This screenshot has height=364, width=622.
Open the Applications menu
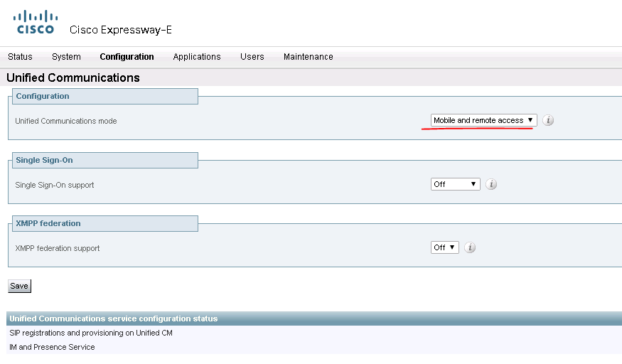coord(197,57)
